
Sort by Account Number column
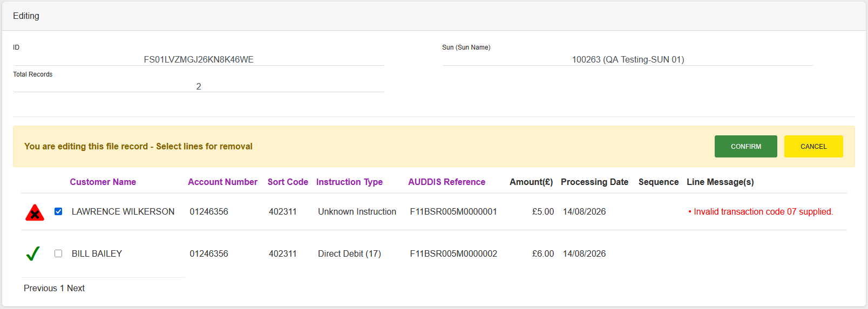pyautogui.click(x=222, y=182)
